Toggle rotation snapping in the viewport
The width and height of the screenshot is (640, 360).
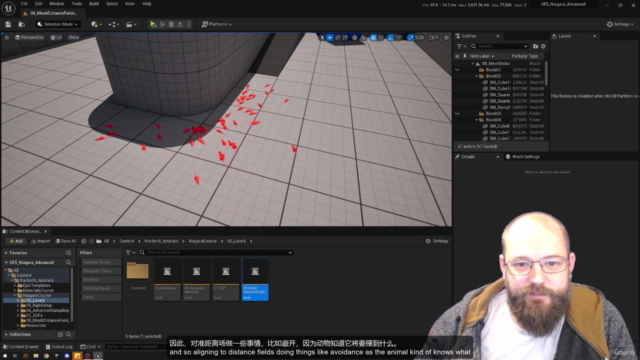point(391,38)
